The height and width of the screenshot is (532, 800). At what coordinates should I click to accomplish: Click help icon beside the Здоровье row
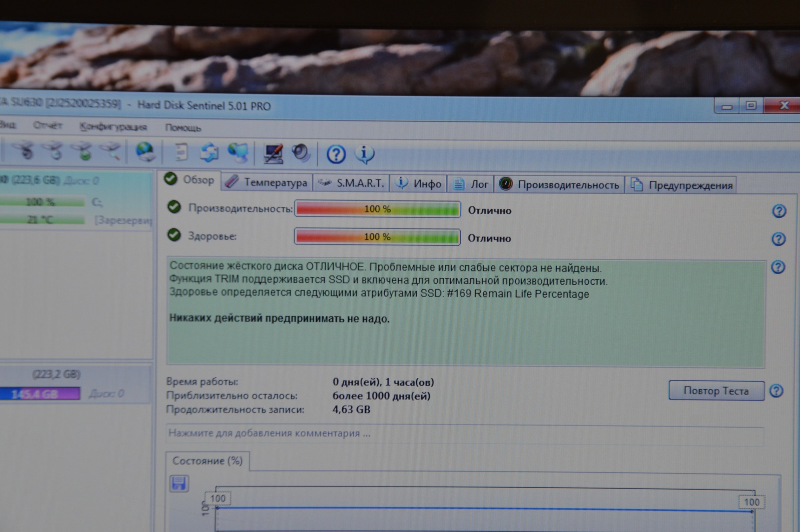click(778, 239)
